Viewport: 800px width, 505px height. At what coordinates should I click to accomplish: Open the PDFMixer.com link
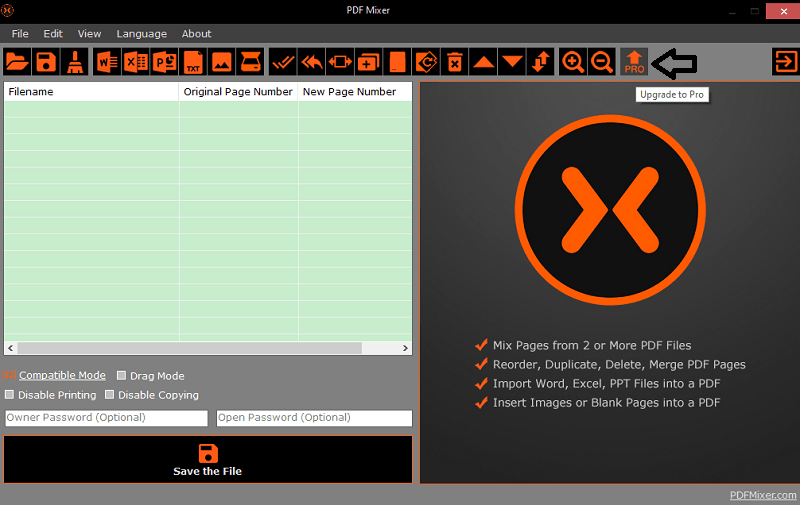pyautogui.click(x=762, y=495)
